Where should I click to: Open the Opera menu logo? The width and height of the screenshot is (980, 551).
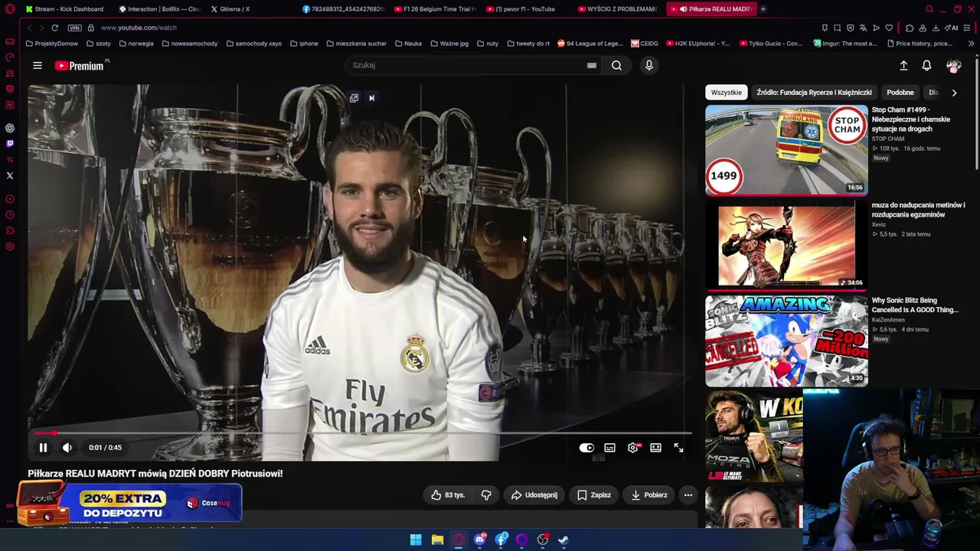(x=10, y=9)
